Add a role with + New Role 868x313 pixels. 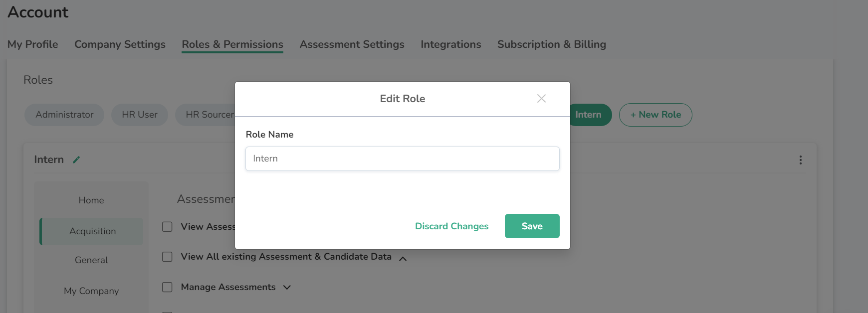(655, 115)
